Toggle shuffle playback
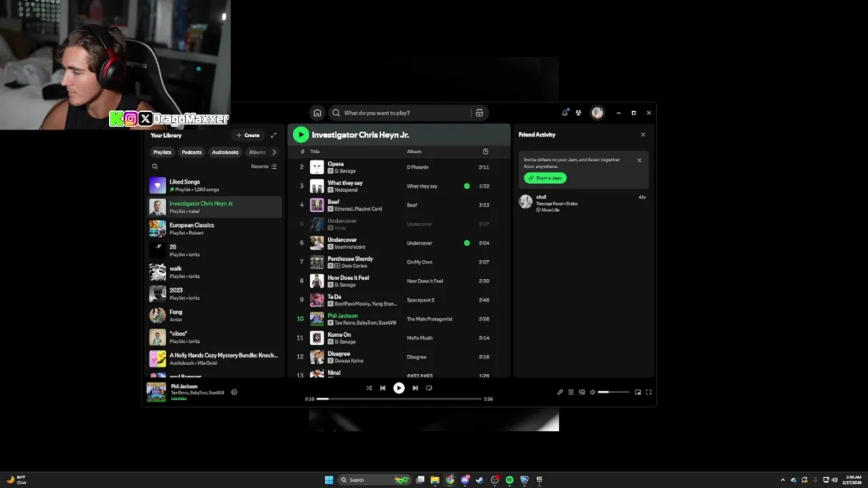This screenshot has height=488, width=868. (369, 388)
